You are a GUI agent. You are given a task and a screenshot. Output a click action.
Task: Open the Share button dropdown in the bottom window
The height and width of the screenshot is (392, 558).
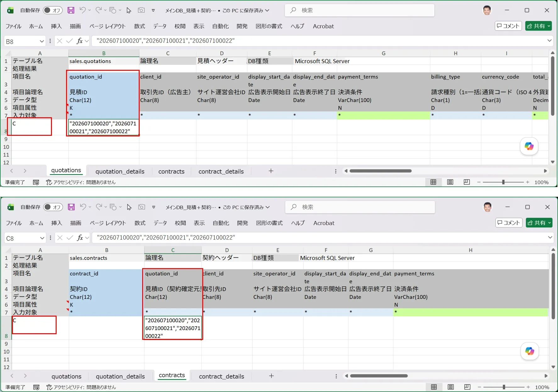[x=550, y=223]
